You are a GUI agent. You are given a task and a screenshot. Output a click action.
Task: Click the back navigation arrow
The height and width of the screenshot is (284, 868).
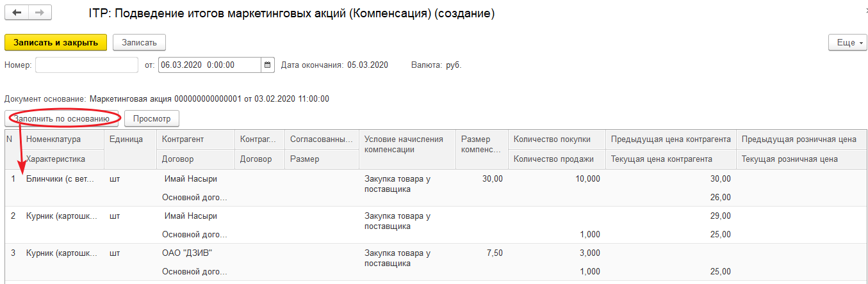(x=17, y=13)
